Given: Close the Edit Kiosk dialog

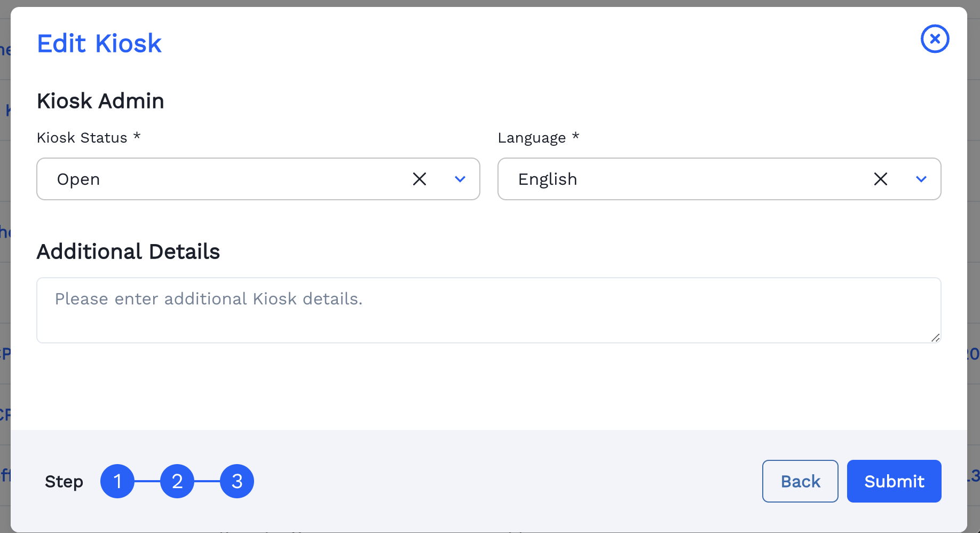Looking at the screenshot, I should tap(935, 39).
